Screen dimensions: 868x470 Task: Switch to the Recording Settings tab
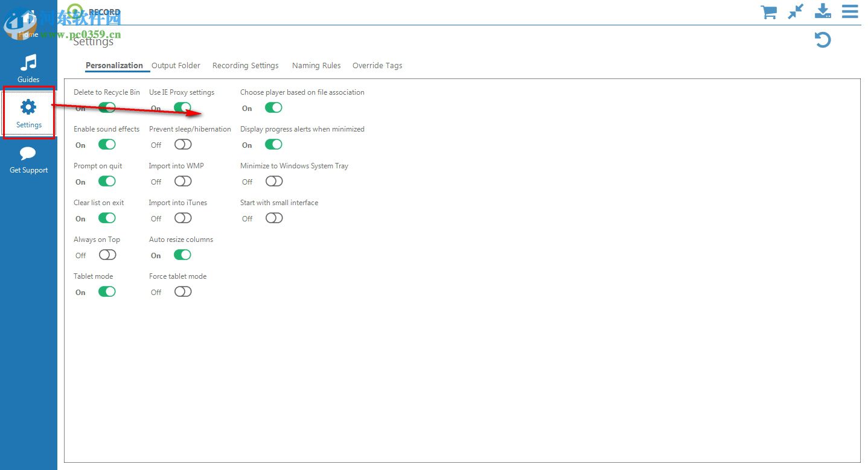(x=246, y=66)
